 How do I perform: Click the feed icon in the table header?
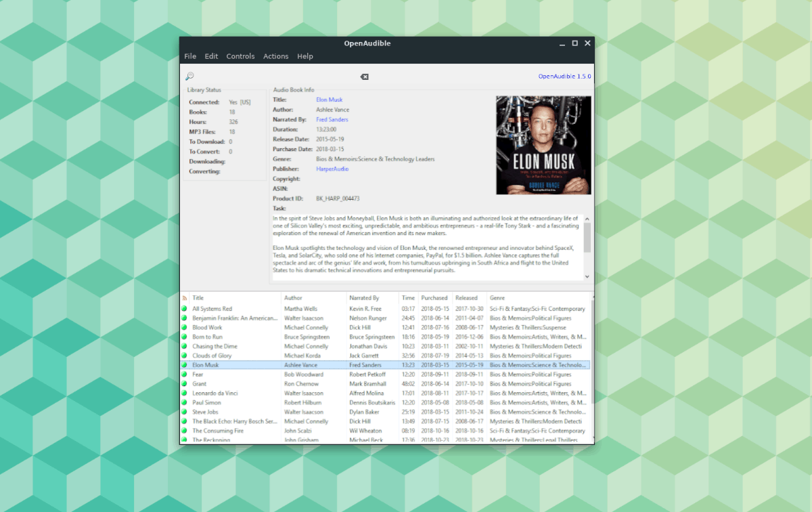183,297
